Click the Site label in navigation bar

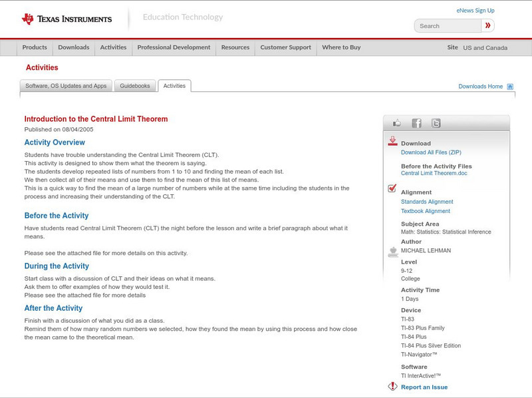pyautogui.click(x=452, y=47)
